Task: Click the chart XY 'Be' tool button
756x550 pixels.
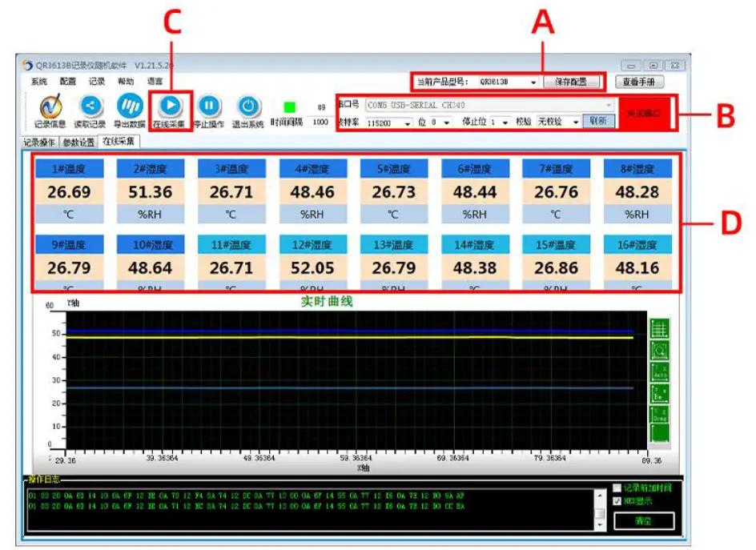Action: (660, 395)
